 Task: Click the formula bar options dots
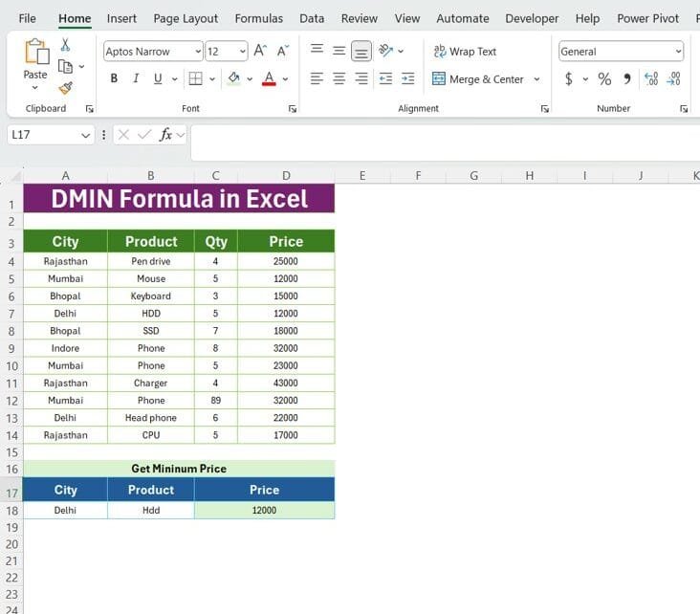click(x=103, y=135)
